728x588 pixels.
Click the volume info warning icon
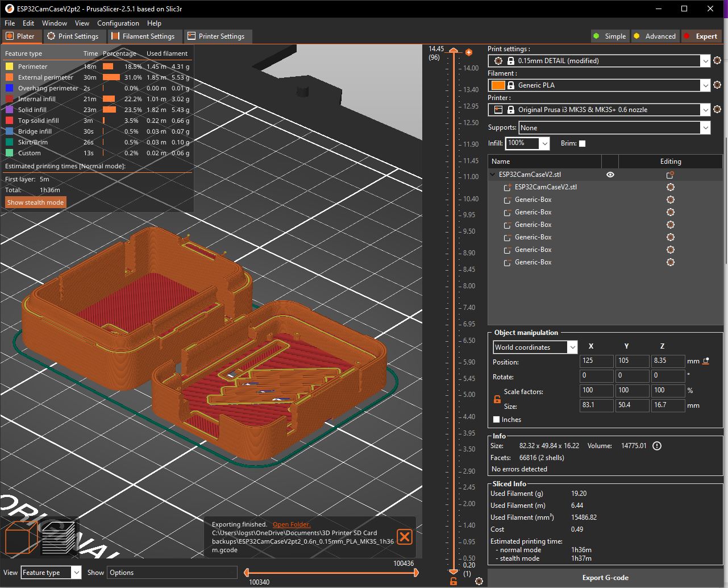pyautogui.click(x=658, y=446)
